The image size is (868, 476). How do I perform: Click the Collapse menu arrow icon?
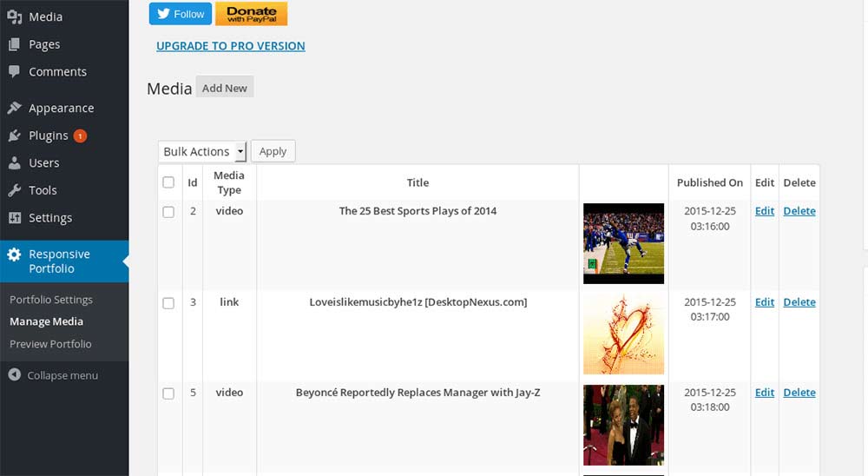tap(15, 375)
